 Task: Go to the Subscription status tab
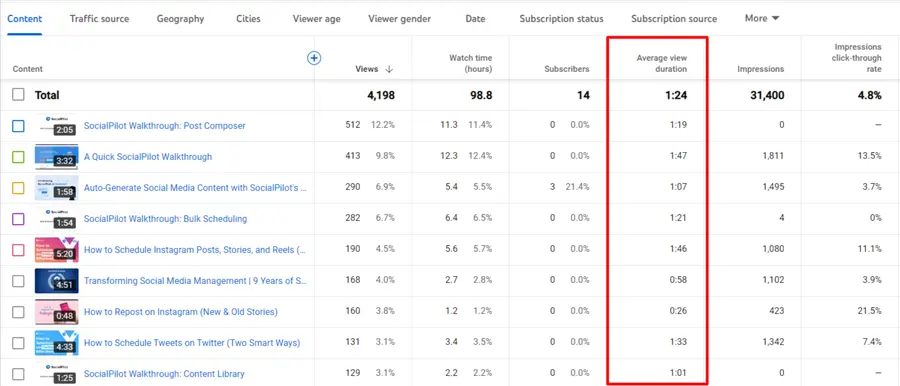coord(561,18)
